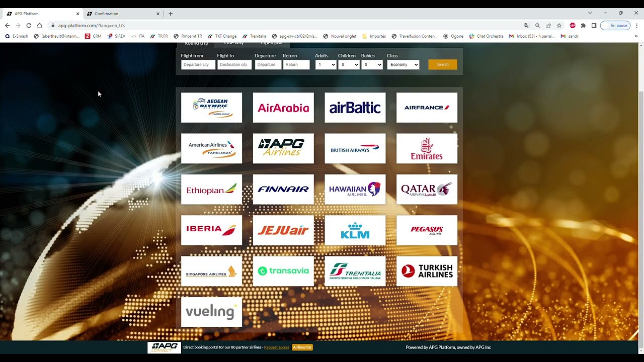Toggle the browser side panel icon
Screen dimensions: 644x362
click(594, 25)
